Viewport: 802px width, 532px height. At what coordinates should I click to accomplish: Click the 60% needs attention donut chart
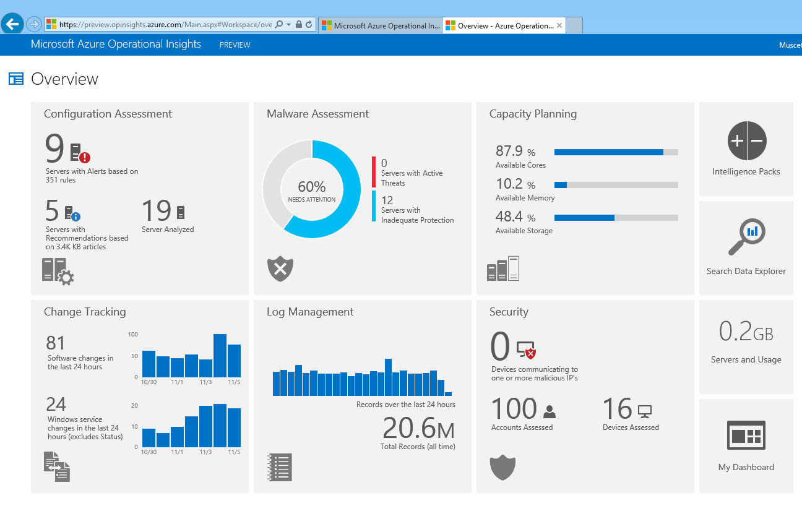311,189
